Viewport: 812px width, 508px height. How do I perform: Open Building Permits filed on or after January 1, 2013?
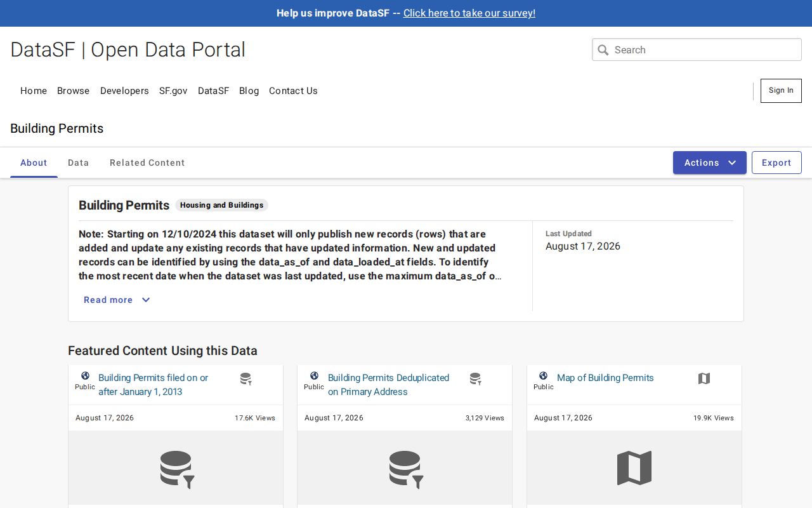[153, 385]
